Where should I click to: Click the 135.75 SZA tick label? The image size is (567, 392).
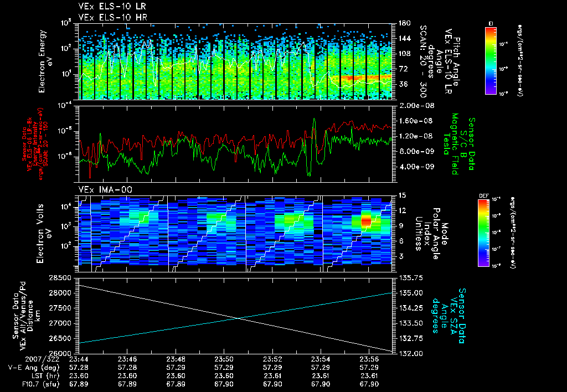pos(411,278)
